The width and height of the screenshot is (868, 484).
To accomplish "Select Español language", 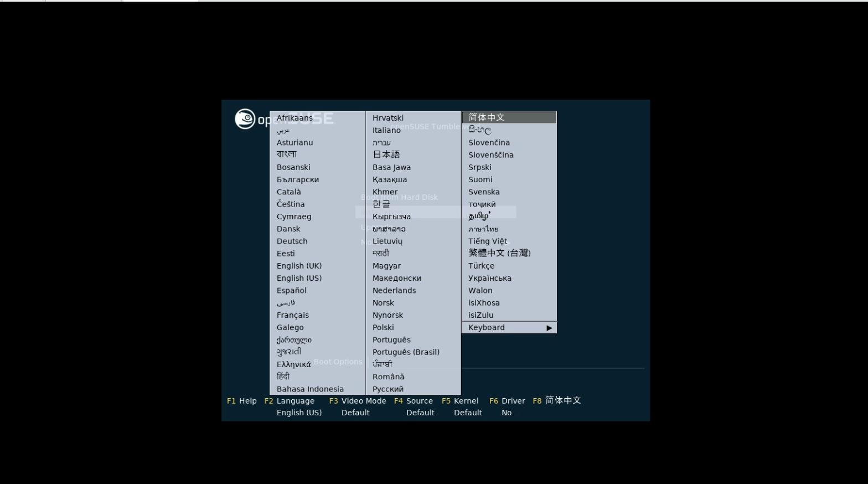I will click(x=292, y=290).
